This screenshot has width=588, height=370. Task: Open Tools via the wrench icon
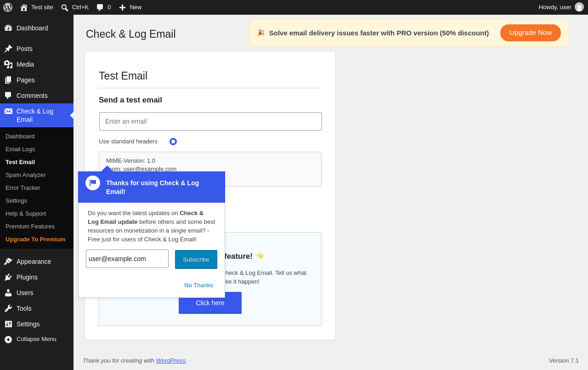tap(8, 308)
